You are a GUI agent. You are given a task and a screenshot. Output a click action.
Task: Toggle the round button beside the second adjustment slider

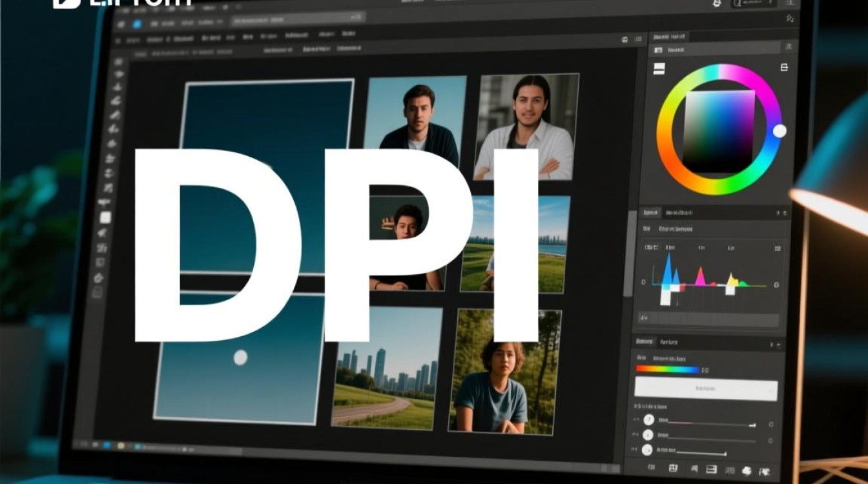pos(648,436)
